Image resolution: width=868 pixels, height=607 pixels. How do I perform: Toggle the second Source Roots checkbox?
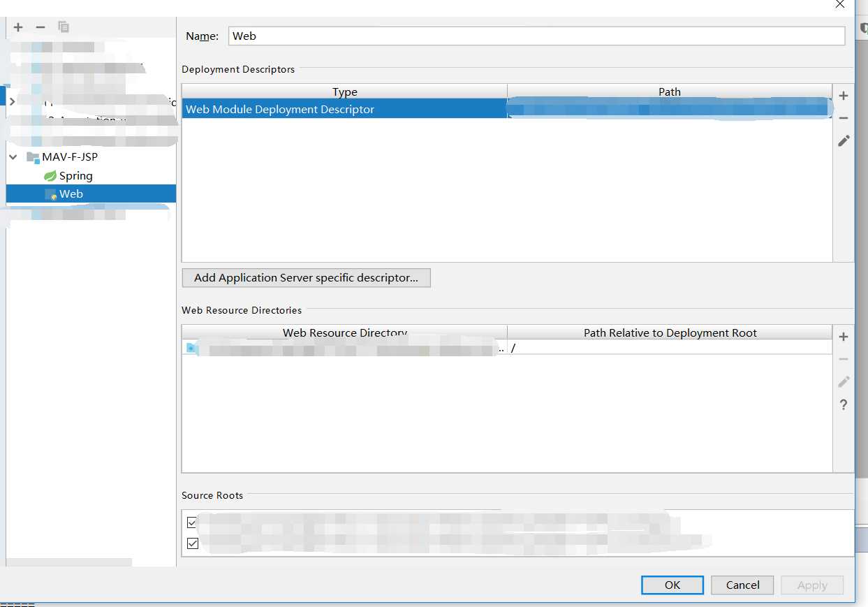(x=193, y=543)
